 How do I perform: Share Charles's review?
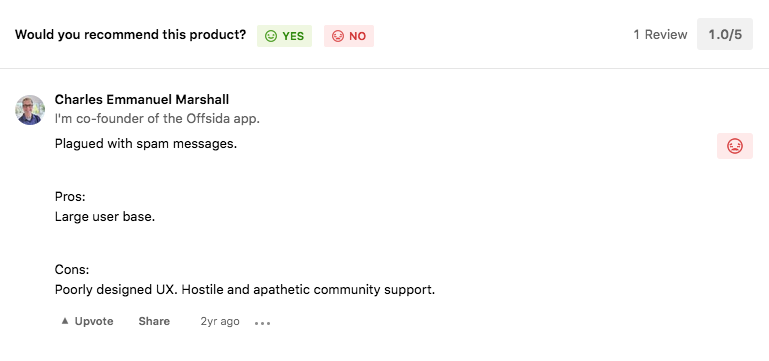[x=154, y=321]
